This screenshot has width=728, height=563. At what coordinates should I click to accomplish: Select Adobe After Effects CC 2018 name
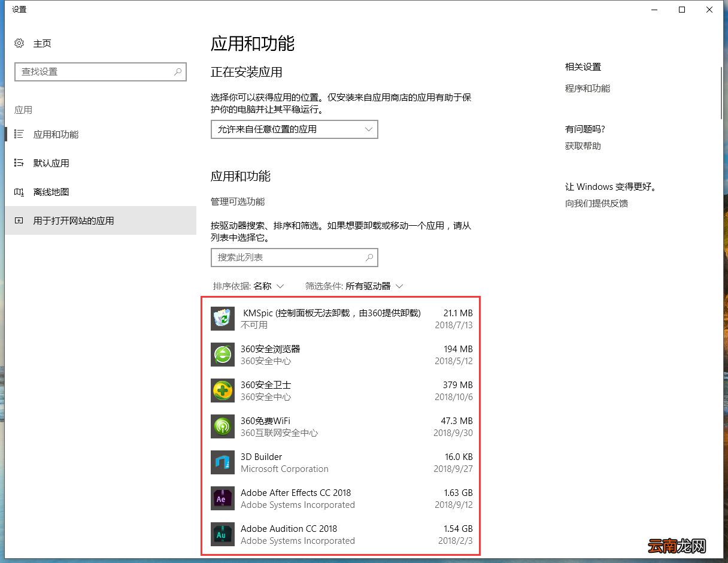coord(296,493)
